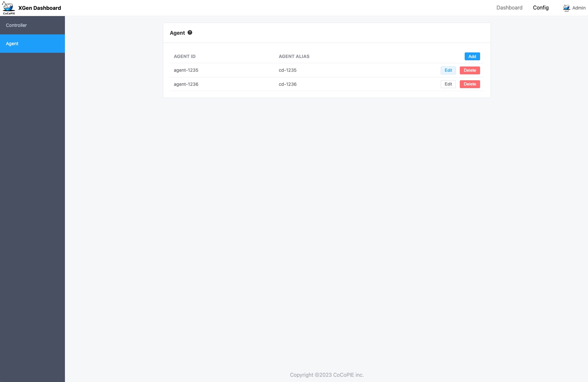Go to the Dashboard top tab
588x382 pixels.
pos(509,8)
